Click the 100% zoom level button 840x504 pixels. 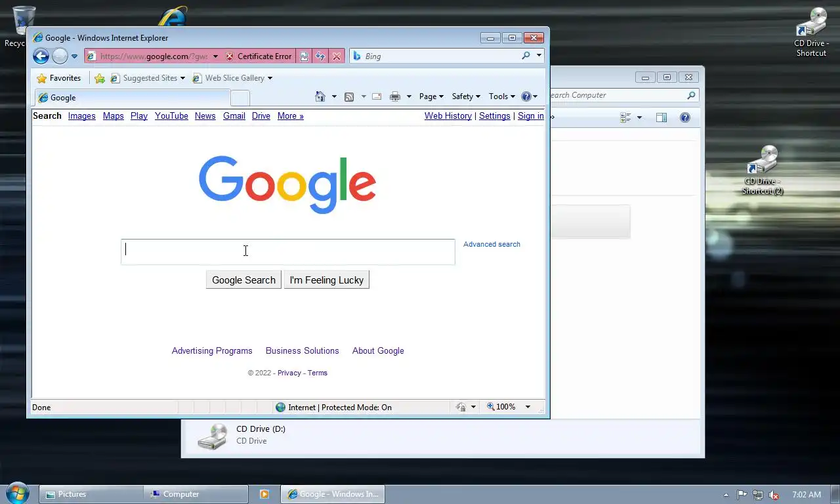point(501,408)
